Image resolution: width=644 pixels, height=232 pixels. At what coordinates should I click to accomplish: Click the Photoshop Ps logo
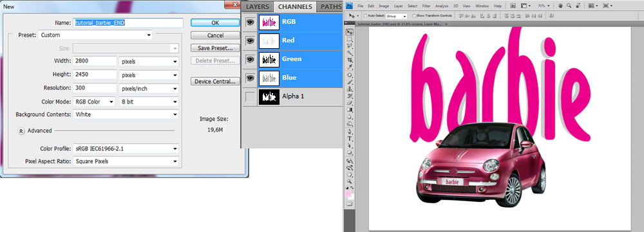pos(350,6)
